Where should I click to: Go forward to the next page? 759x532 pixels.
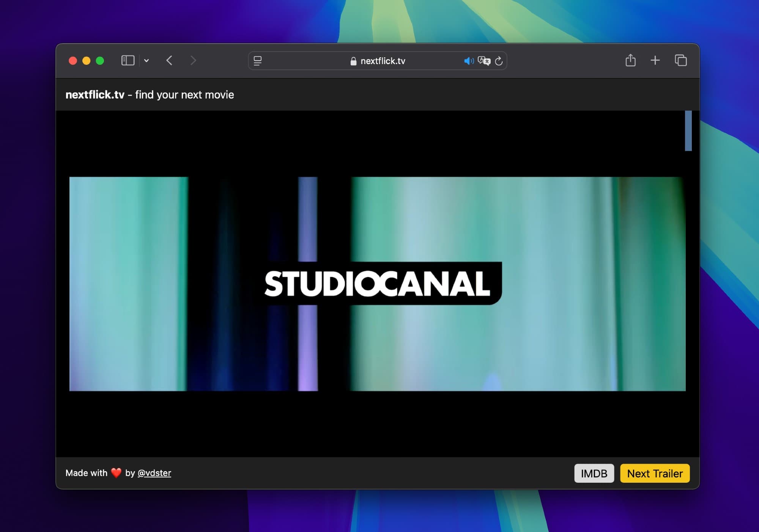[193, 61]
